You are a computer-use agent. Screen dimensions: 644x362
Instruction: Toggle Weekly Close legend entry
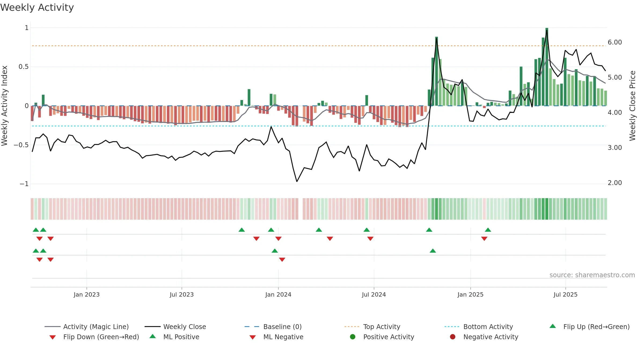tap(175, 327)
